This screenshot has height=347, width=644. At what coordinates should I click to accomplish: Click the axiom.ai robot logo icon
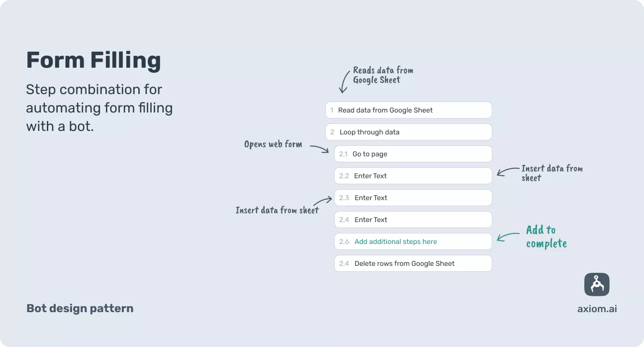point(597,285)
